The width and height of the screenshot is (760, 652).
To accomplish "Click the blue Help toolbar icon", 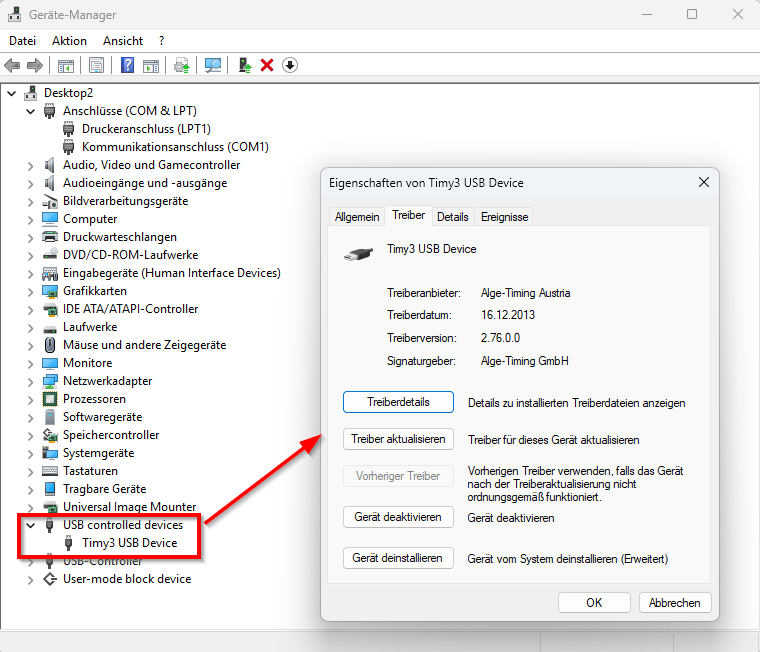I will (x=127, y=65).
